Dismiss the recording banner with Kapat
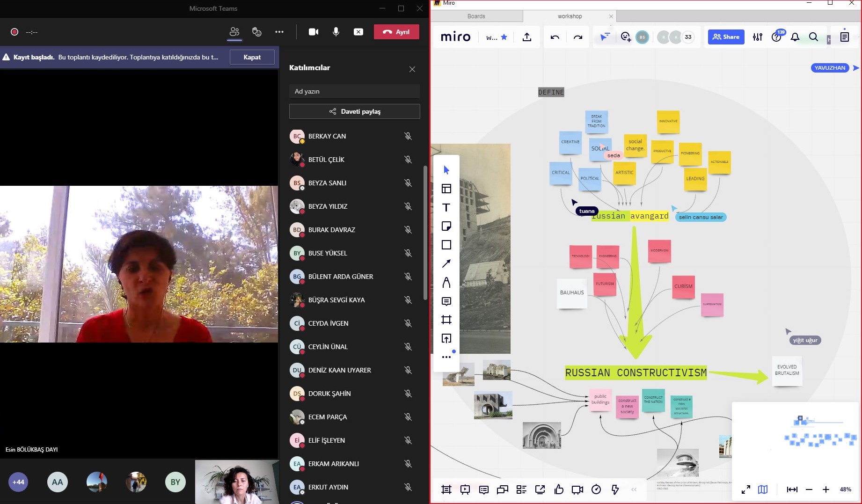862x504 pixels. (252, 57)
